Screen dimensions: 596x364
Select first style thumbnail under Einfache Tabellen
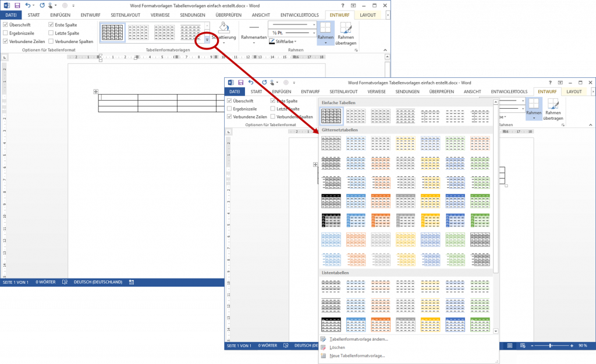coord(331,116)
